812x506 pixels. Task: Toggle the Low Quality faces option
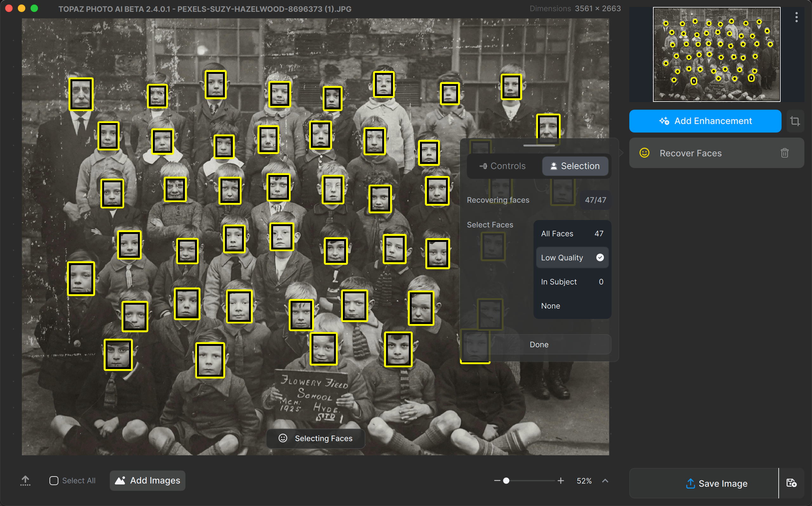point(572,258)
